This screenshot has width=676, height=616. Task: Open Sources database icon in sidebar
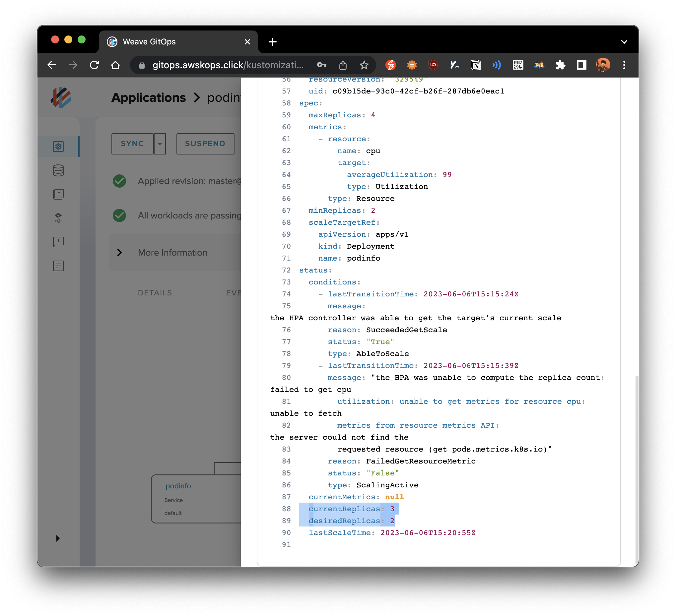coord(58,170)
